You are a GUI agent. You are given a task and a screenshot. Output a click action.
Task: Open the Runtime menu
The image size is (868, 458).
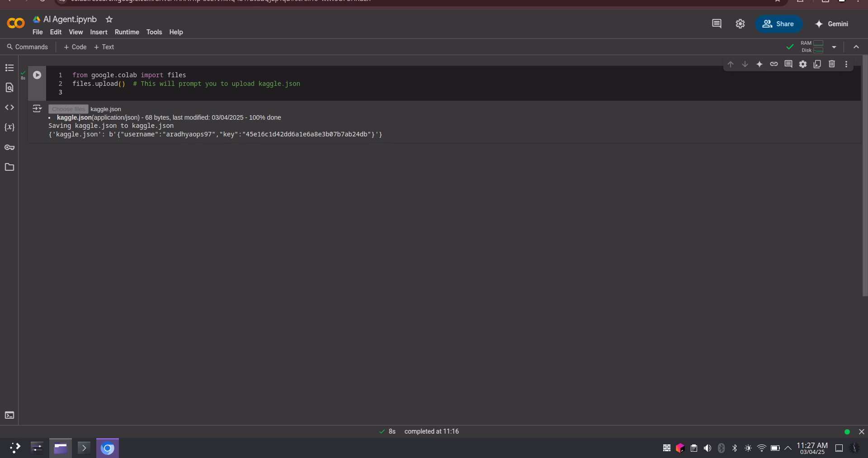pyautogui.click(x=127, y=32)
